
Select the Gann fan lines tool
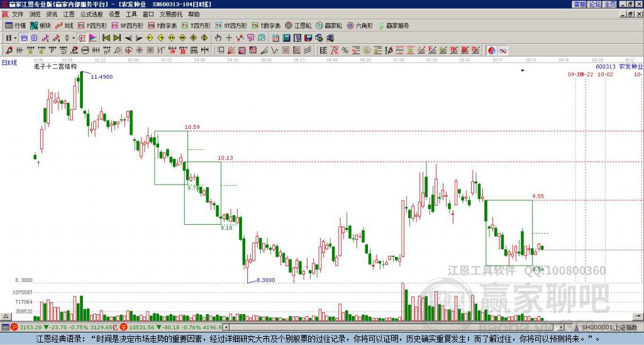231,50
